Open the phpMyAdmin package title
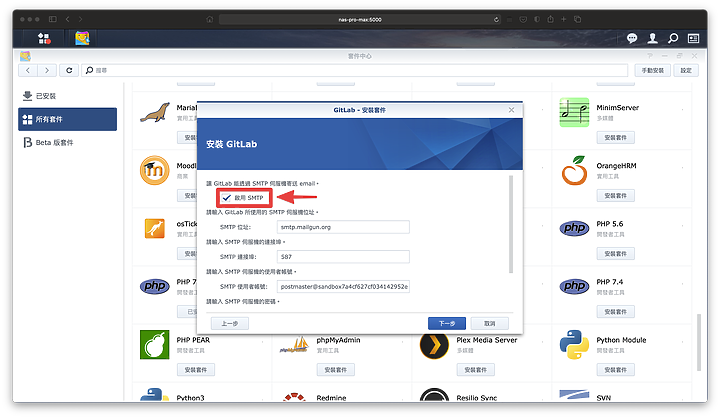This screenshot has width=720, height=418. pos(338,340)
